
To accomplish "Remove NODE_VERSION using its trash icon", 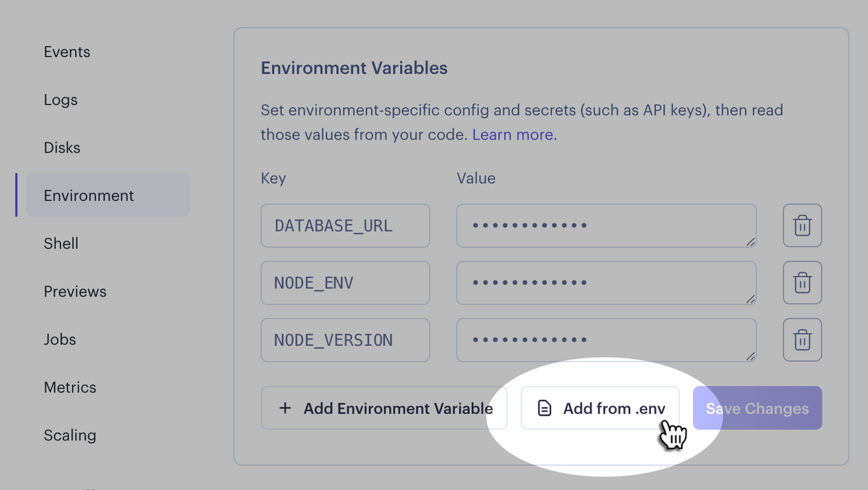I will pyautogui.click(x=802, y=340).
